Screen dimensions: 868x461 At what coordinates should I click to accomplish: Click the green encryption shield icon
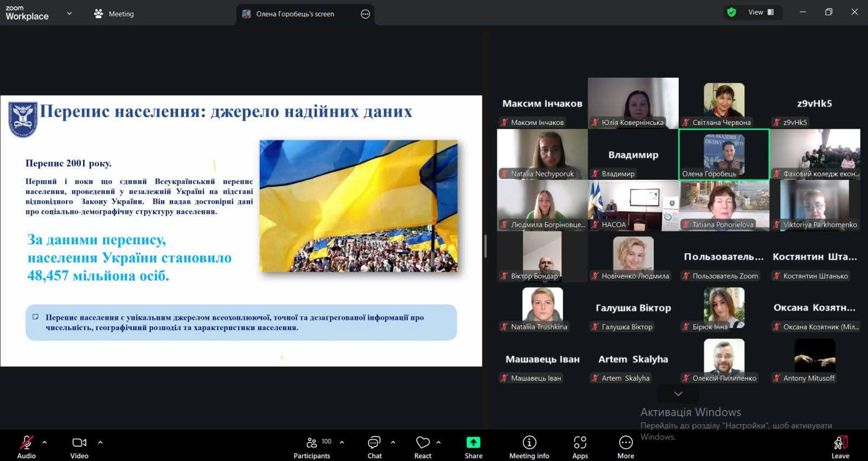coord(731,12)
